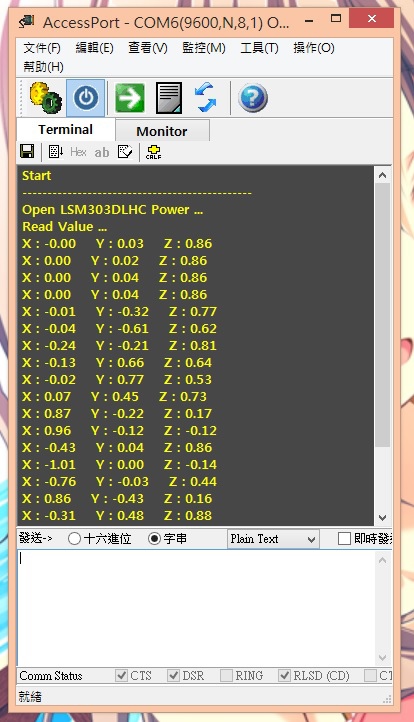Click the send box scrollbar up arrow
The width and height of the screenshot is (414, 722).
(x=382, y=560)
